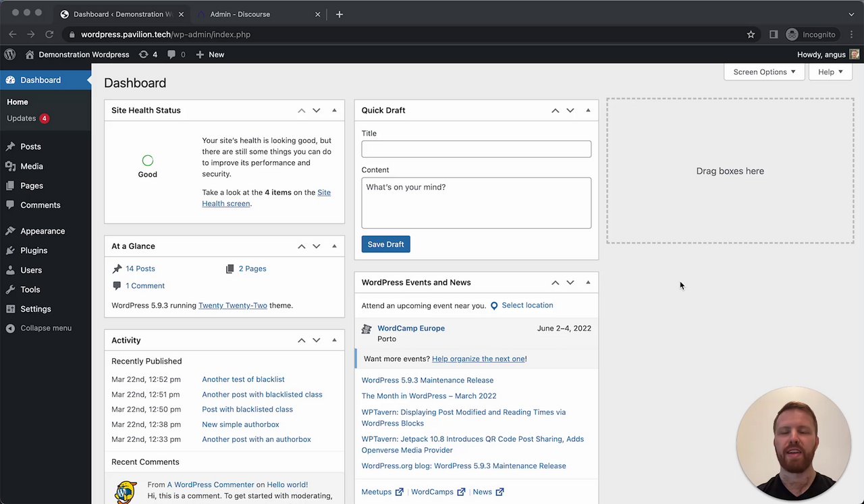Toggle the Quick Draft panel closed
The width and height of the screenshot is (864, 504).
(588, 111)
